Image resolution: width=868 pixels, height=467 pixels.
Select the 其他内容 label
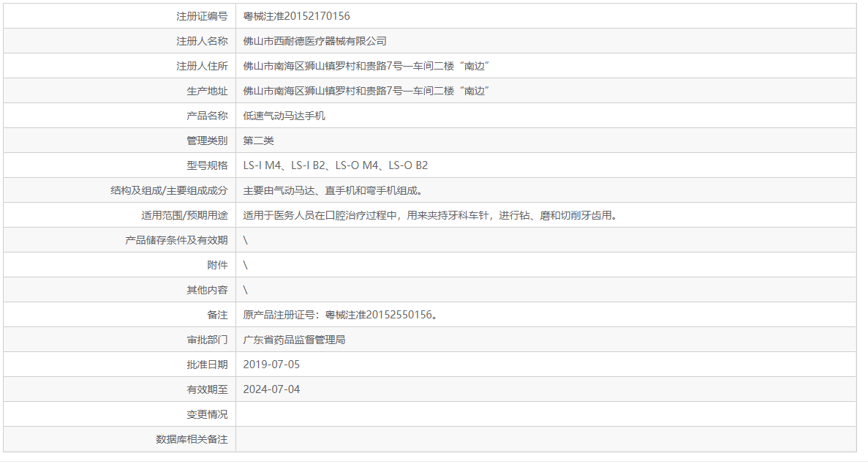[x=207, y=290]
